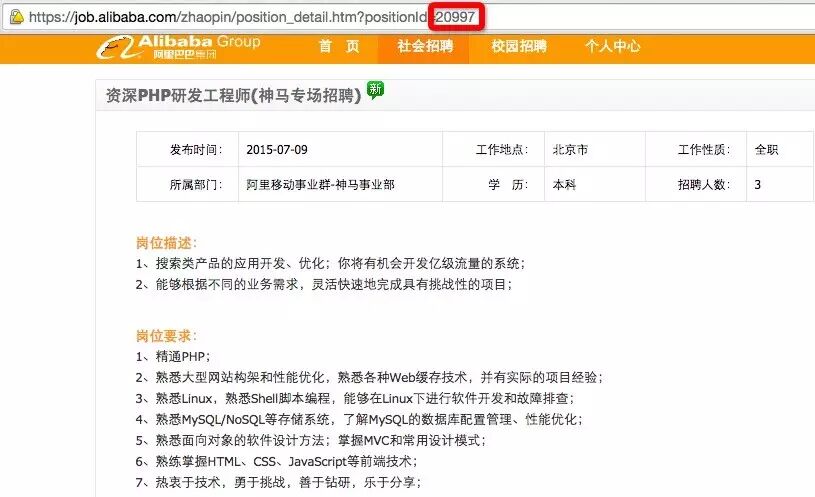Screen dimensions: 815x497
Task: Click the Alibaba Group logo
Action: 178,47
